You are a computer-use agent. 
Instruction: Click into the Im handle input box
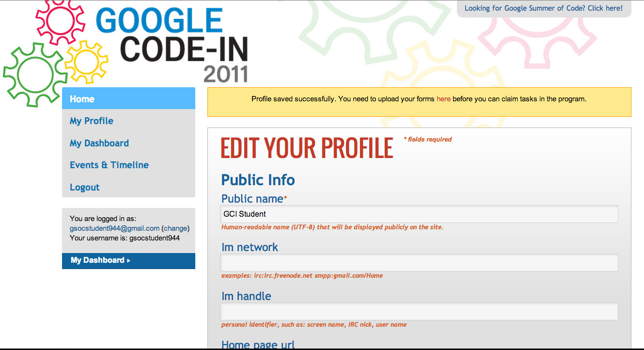click(x=419, y=311)
